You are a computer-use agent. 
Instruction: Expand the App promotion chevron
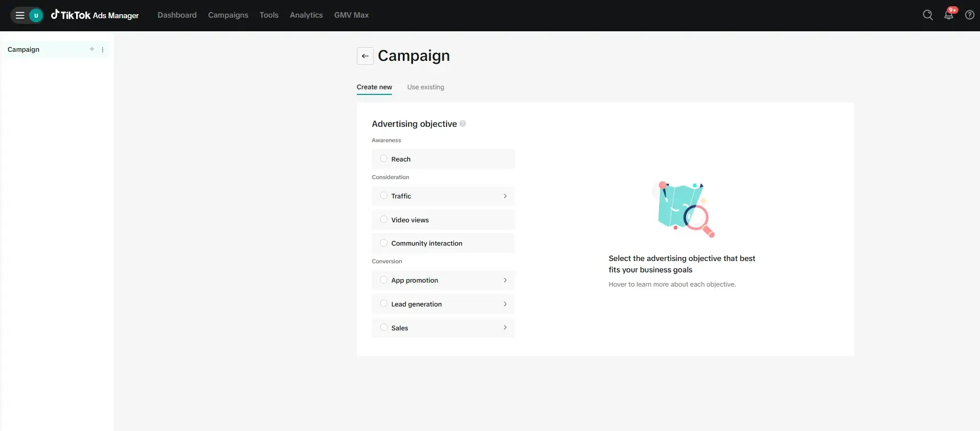505,280
